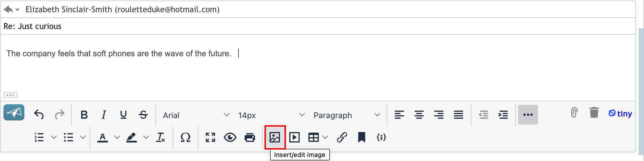The height and width of the screenshot is (161, 644).
Task: Toggle italic formatting
Action: click(104, 115)
